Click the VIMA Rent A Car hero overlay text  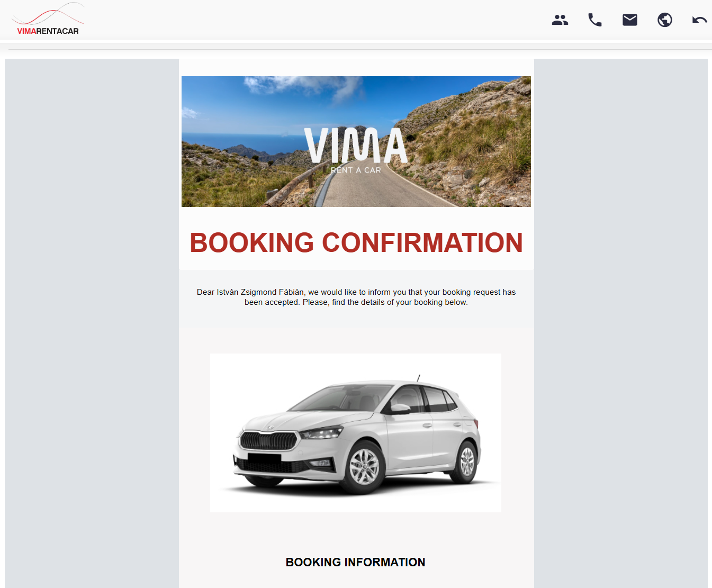click(356, 148)
